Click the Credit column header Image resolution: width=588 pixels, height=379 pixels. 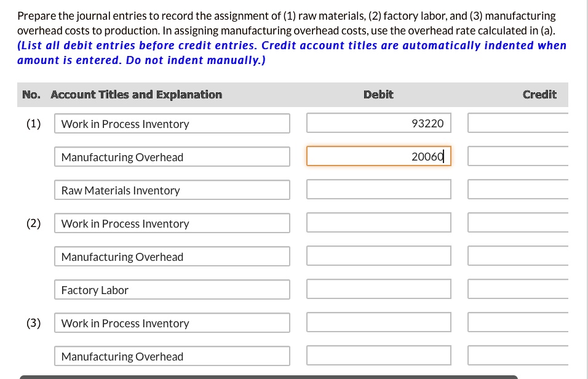coord(539,94)
